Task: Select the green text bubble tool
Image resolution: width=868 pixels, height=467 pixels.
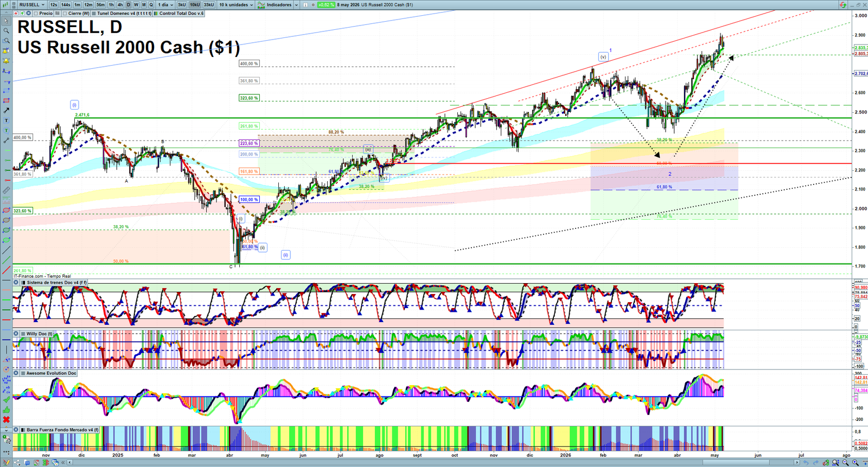Action: point(7,130)
